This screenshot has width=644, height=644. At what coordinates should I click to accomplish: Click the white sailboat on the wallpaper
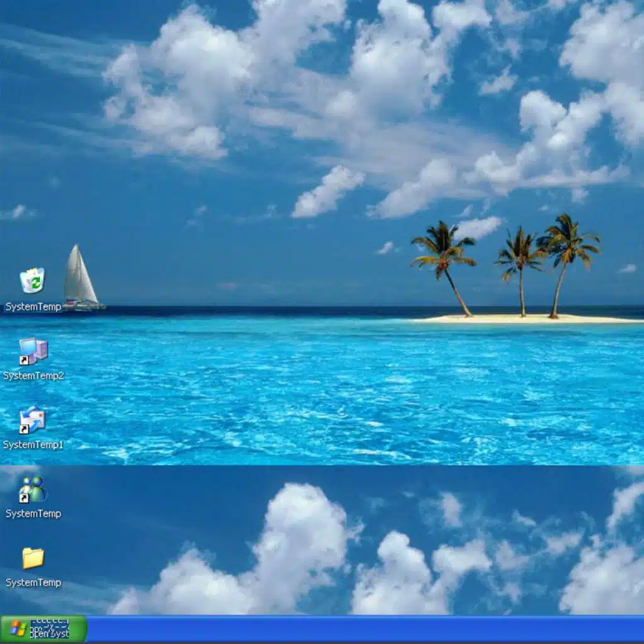point(80,278)
